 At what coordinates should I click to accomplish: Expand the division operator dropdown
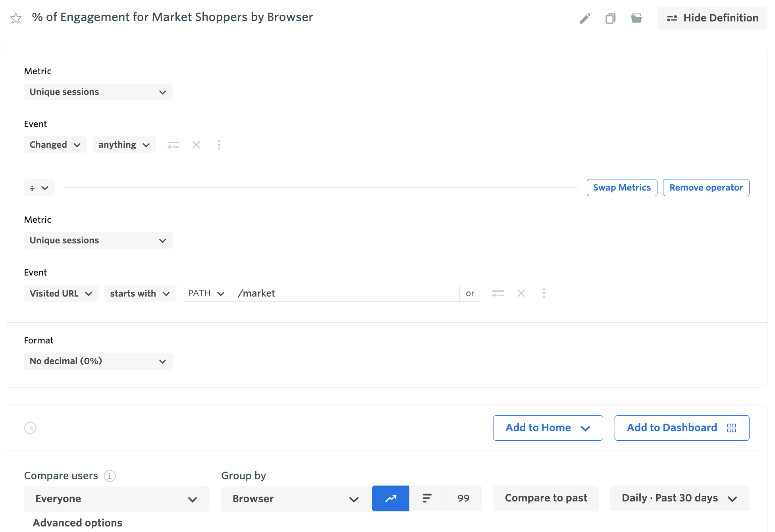tap(39, 188)
